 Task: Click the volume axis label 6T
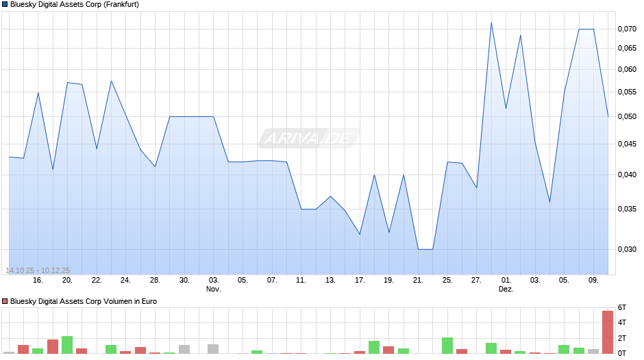tap(622, 307)
